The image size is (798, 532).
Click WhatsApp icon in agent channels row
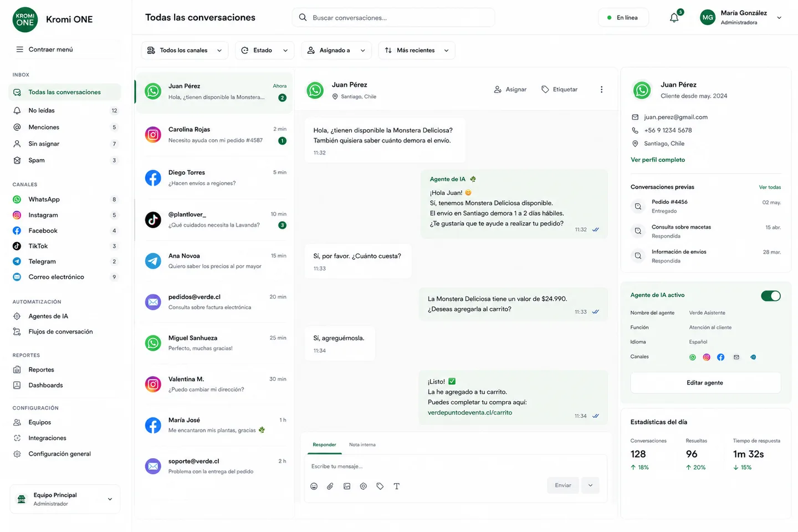pyautogui.click(x=692, y=357)
